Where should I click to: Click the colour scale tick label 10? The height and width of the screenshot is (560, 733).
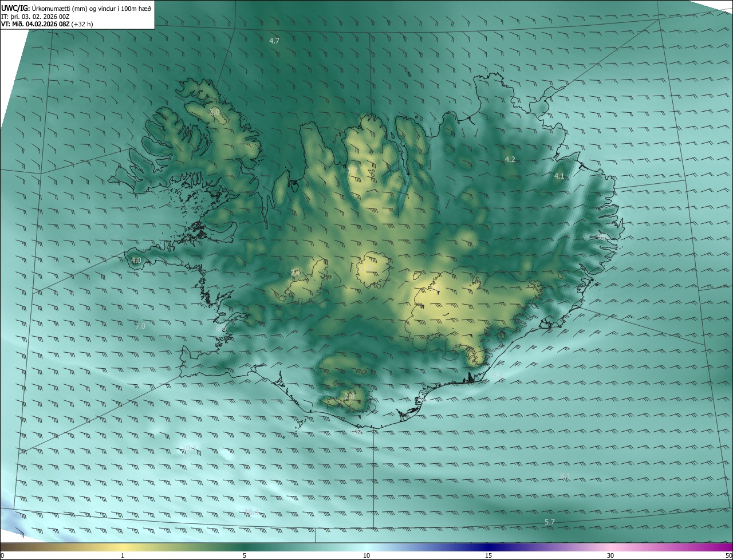(x=366, y=555)
